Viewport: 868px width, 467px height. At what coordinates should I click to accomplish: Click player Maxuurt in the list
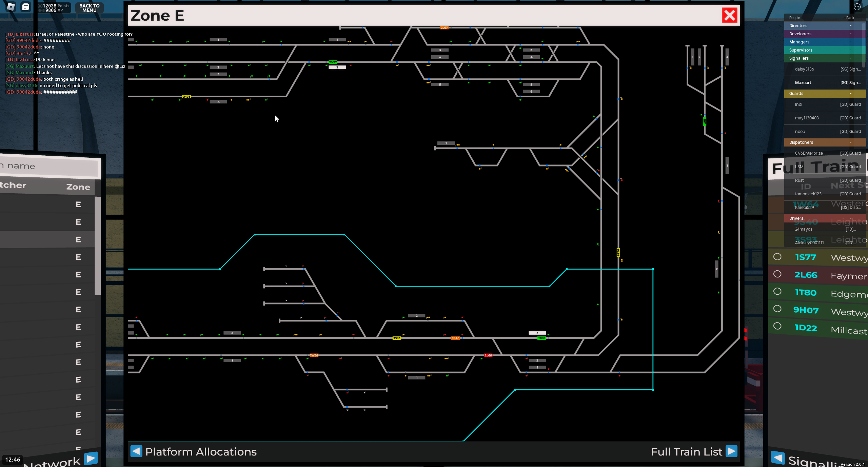tap(803, 83)
